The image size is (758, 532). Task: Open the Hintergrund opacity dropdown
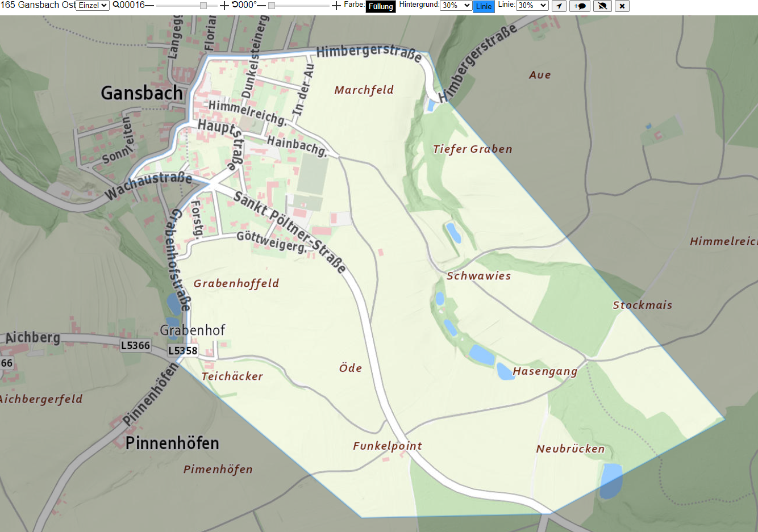click(x=456, y=5)
